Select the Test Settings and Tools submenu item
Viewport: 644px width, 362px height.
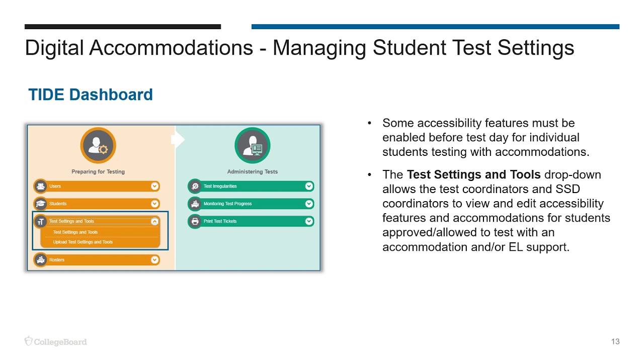click(x=75, y=232)
